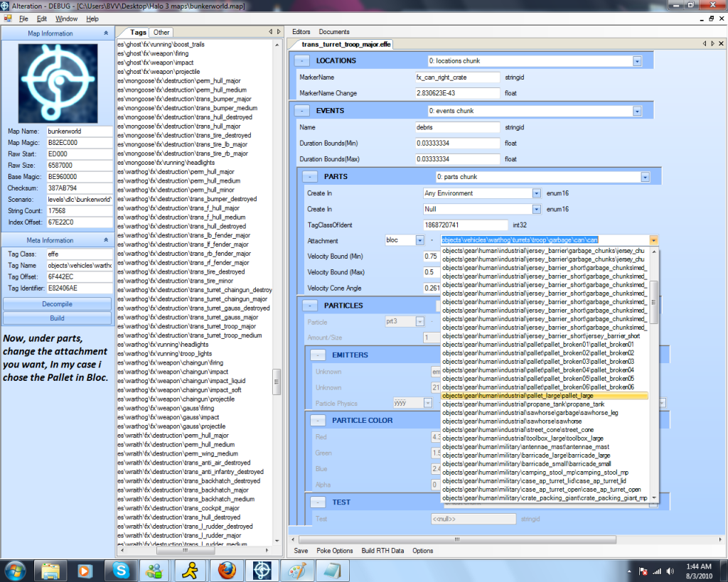Collapse the EVENTS section
Image resolution: width=728 pixels, height=582 pixels.
point(301,111)
